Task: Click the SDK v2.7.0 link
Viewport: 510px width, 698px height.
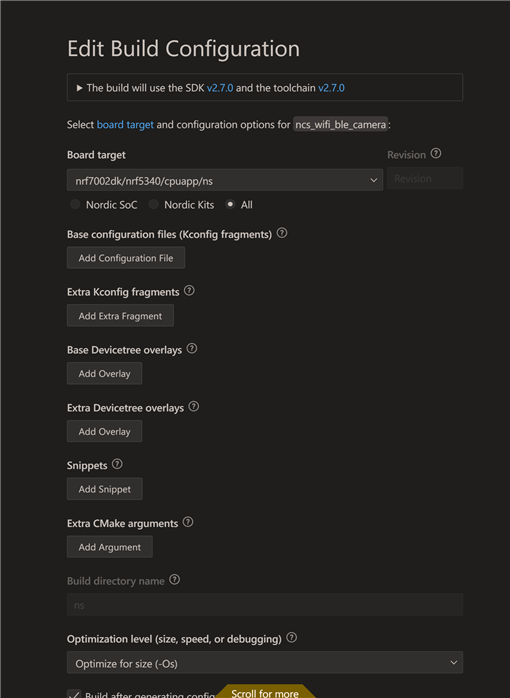Action: 220,88
